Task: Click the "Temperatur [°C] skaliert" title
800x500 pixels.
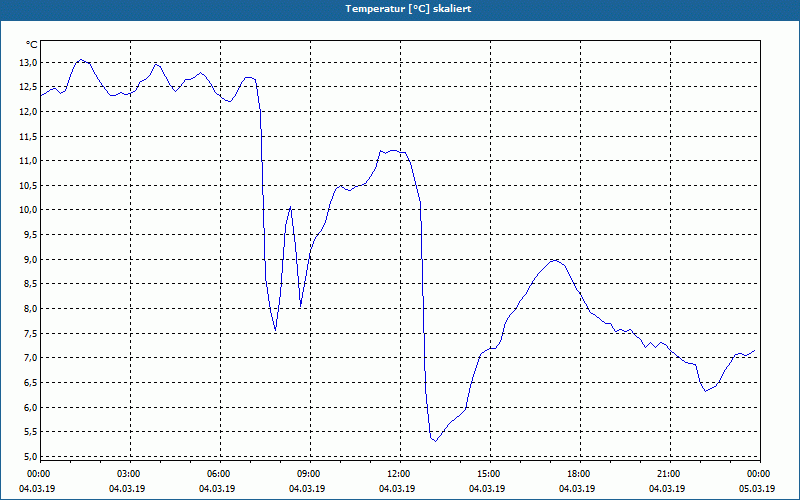Action: click(408, 9)
